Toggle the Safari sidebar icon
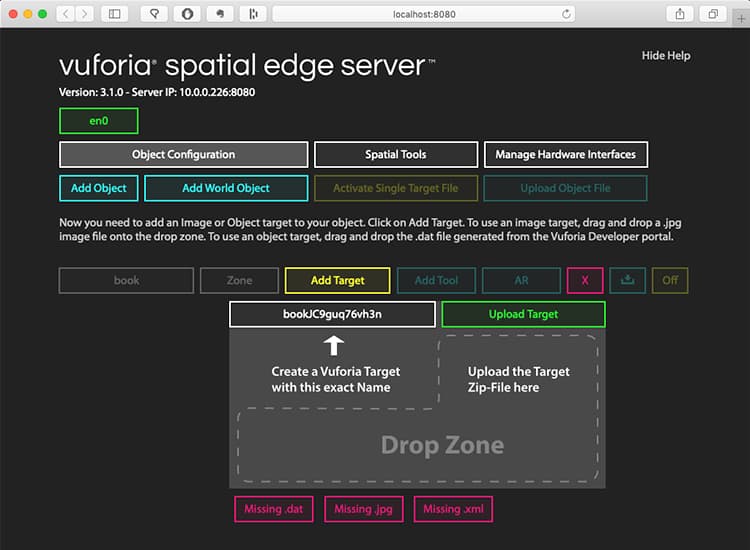Screen dimensions: 750x550 point(114,14)
